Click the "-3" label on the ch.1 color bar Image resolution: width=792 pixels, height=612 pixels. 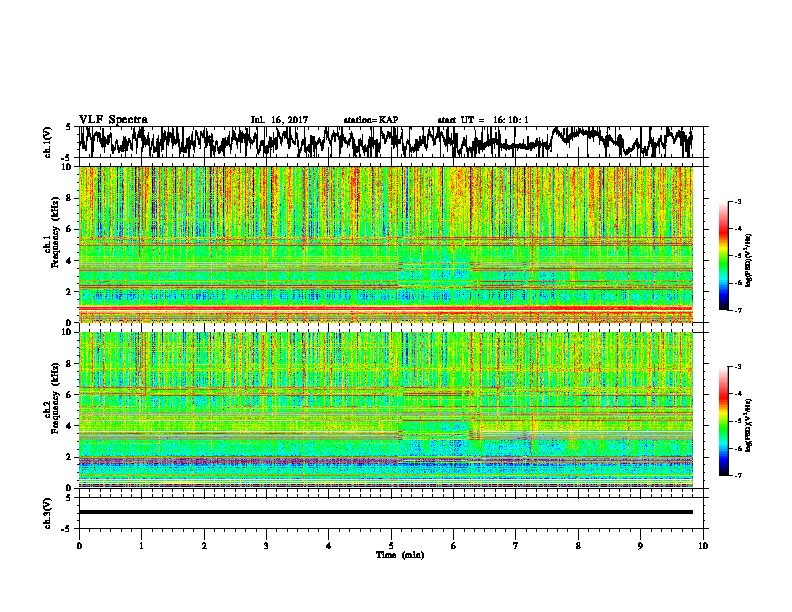pos(738,201)
